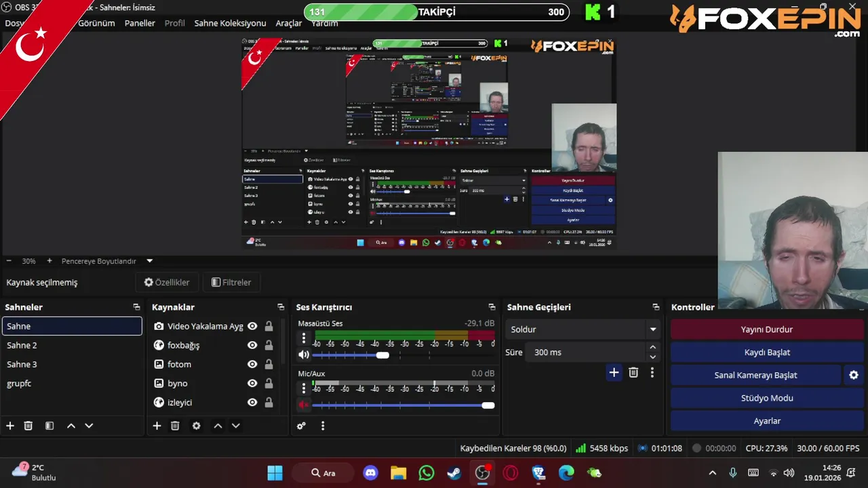Move source down in Kaynaklar toolbar
Screen dimensions: 868x488
[236, 426]
